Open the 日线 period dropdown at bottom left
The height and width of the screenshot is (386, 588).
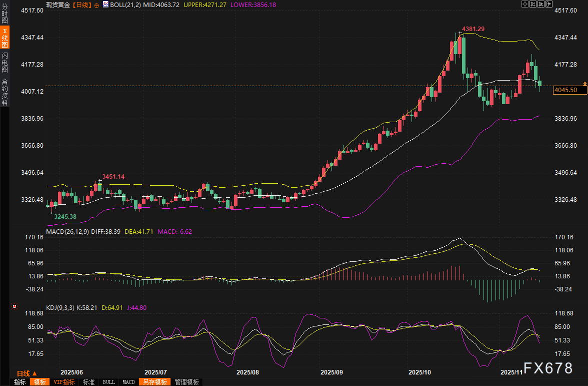27,373
